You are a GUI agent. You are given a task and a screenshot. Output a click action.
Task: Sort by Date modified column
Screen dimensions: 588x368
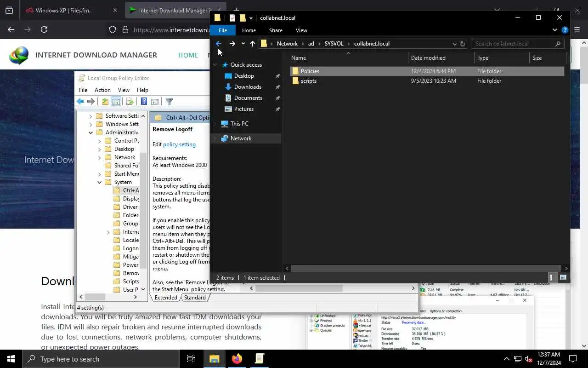pos(441,58)
